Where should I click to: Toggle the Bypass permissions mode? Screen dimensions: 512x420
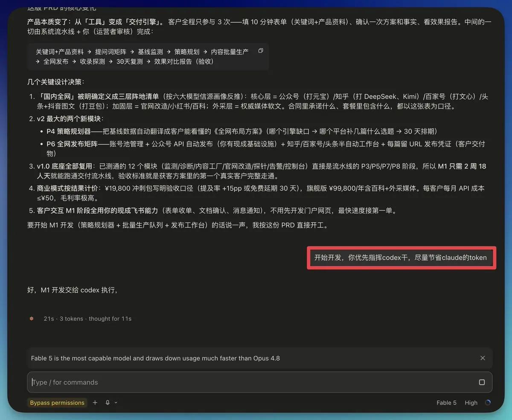click(x=57, y=403)
